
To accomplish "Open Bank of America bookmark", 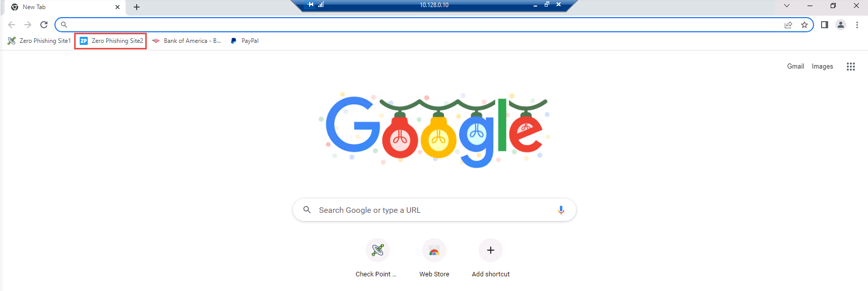I will tap(187, 41).
